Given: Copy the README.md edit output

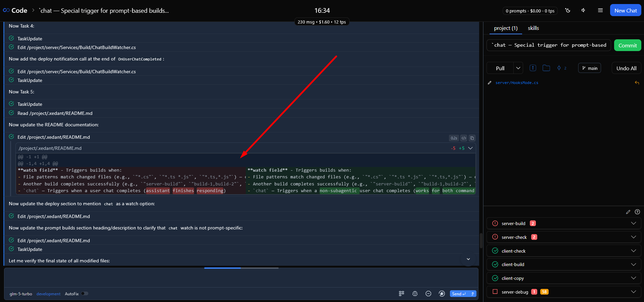Looking at the screenshot, I should 472,138.
